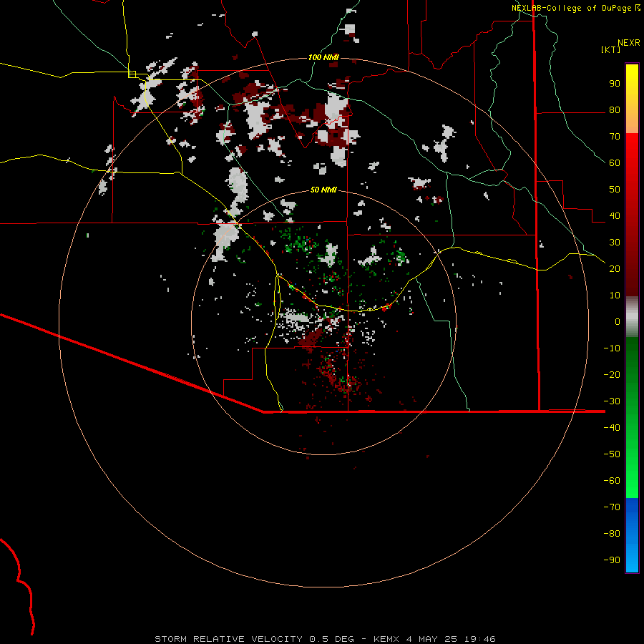
Task: Click the 30 value on the velocity scale
Action: [615, 243]
